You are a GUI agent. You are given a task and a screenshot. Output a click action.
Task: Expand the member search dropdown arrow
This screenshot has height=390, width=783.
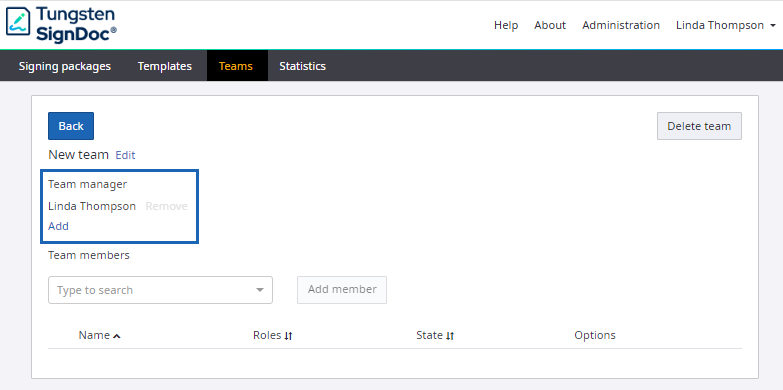(260, 290)
